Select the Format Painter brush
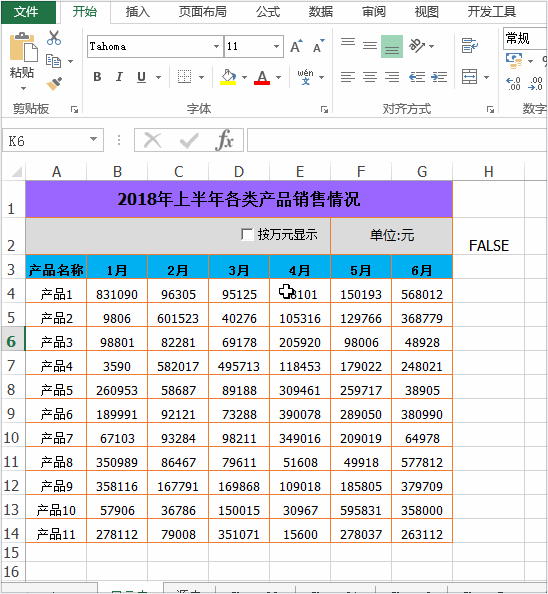The width and height of the screenshot is (548, 594). coord(54,84)
